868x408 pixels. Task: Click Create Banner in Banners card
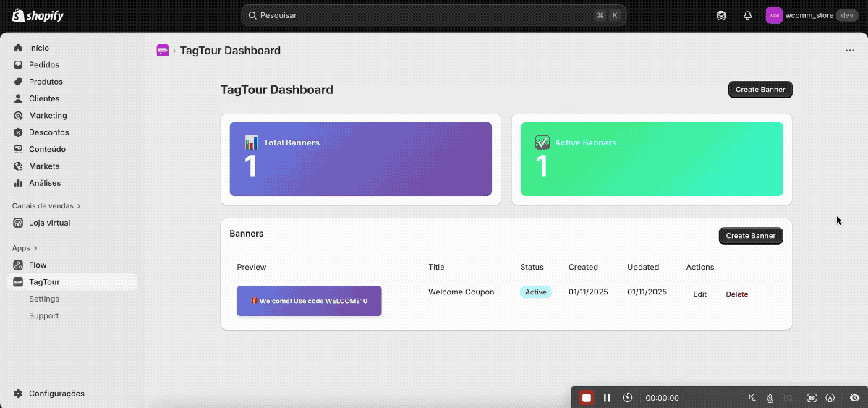click(x=751, y=236)
